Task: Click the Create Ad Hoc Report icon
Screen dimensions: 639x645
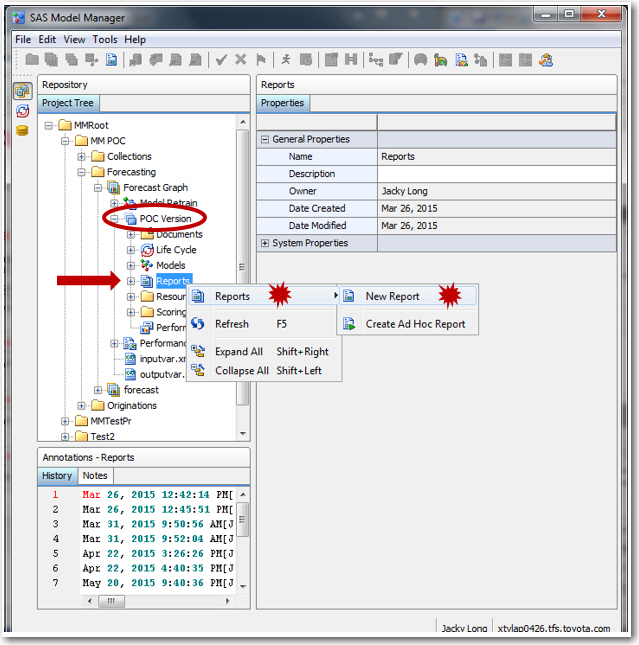Action: click(x=349, y=324)
